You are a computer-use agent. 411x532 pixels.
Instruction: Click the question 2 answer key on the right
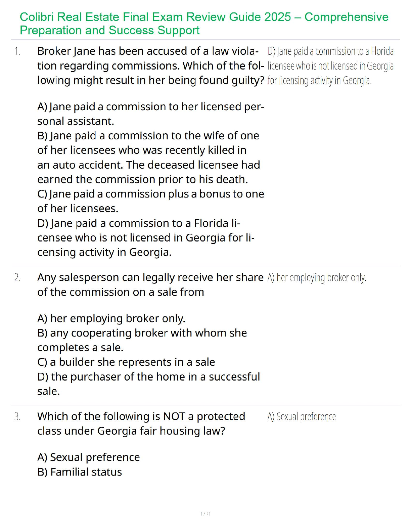pos(317,278)
